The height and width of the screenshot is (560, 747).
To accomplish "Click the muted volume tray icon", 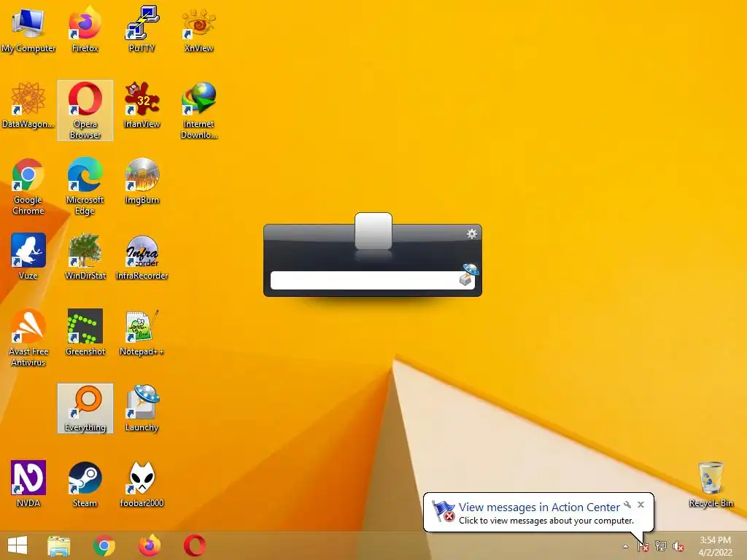I will click(x=678, y=546).
